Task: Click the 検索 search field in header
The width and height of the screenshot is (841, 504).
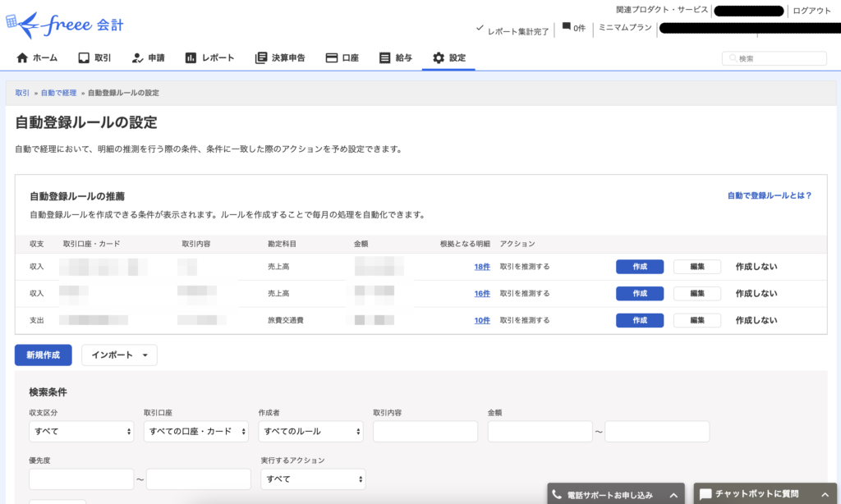Action: coord(774,58)
